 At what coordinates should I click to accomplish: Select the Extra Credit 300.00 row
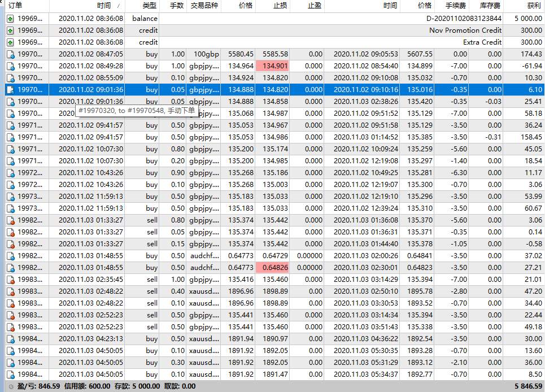click(274, 42)
